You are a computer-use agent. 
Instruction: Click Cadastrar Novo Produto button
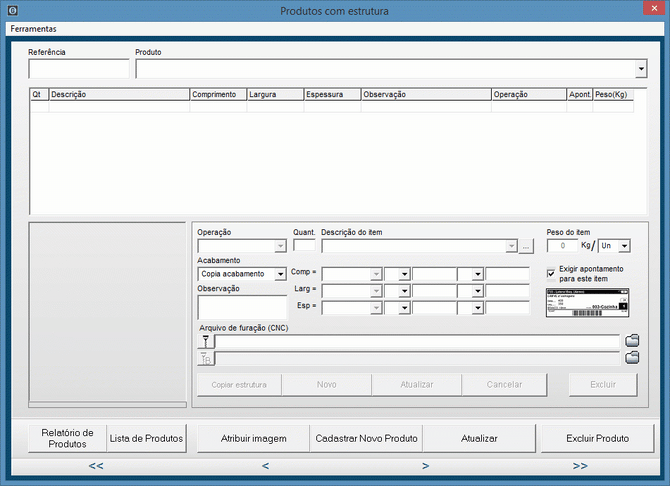(366, 439)
